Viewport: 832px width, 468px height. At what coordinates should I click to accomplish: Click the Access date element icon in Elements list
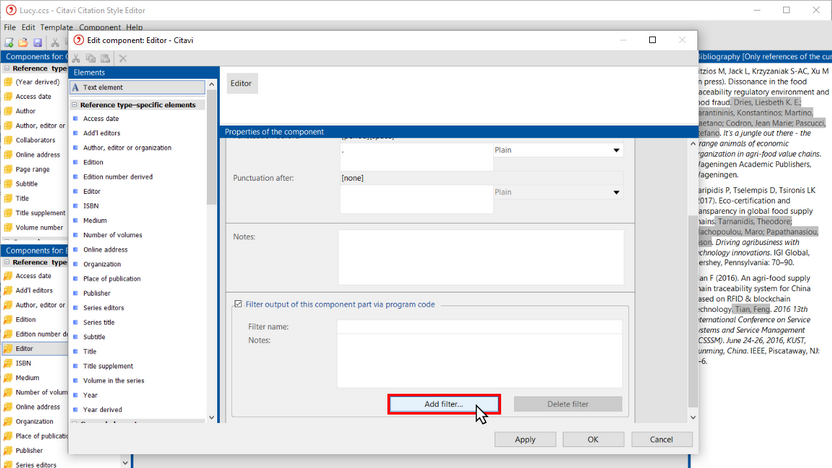coord(75,119)
